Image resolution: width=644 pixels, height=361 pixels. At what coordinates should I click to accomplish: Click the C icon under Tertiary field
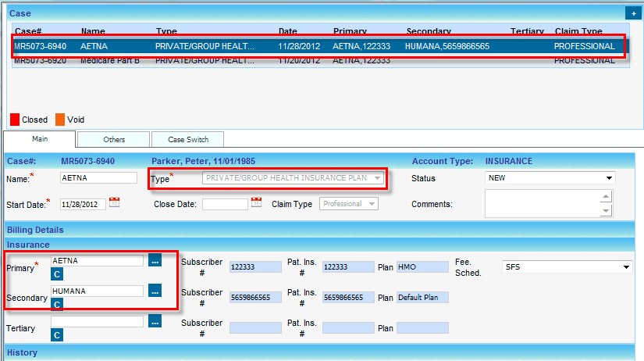[x=57, y=334]
